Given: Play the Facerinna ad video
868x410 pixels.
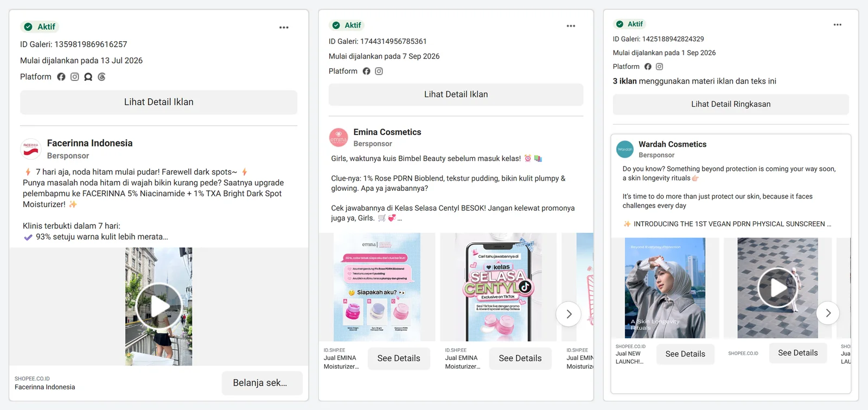Looking at the screenshot, I should pos(159,306).
